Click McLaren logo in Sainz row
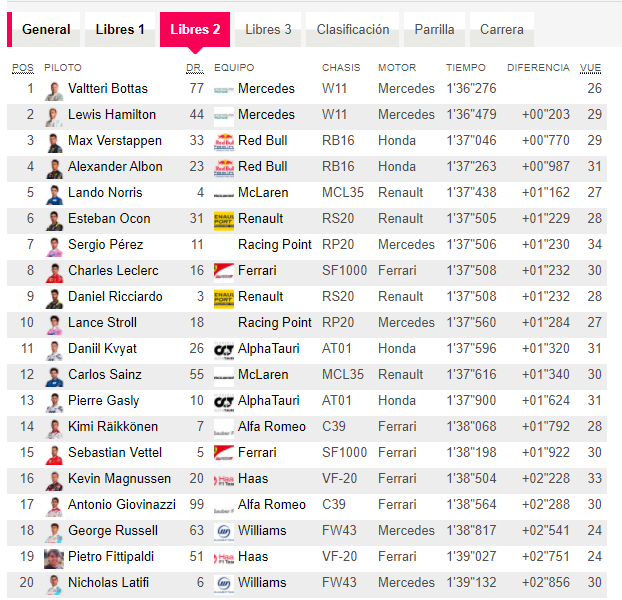 224,377
